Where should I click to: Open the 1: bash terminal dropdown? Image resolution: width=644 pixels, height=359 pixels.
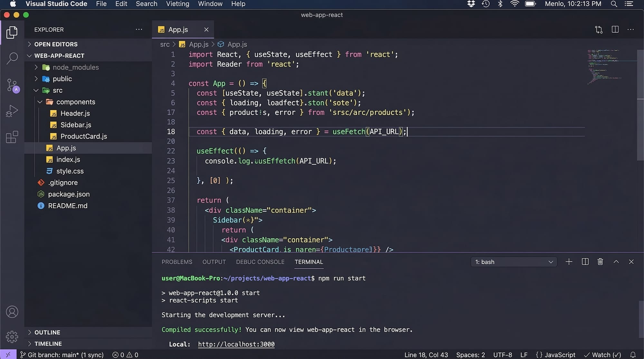tap(514, 262)
